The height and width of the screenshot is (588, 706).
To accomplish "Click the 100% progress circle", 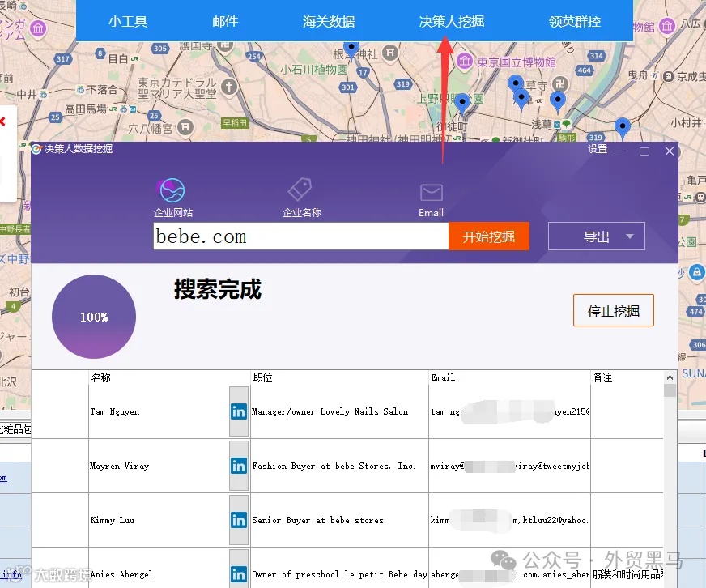I will coord(94,317).
